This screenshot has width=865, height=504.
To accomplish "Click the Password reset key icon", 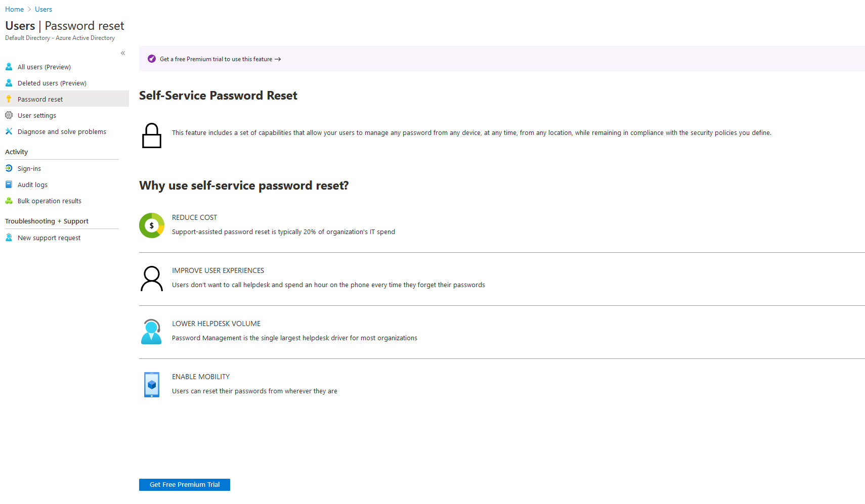I will click(9, 99).
